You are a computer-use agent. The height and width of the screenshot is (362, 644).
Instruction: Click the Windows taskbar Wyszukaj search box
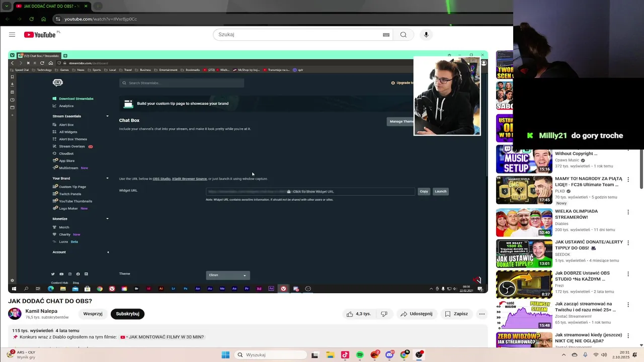point(270,355)
